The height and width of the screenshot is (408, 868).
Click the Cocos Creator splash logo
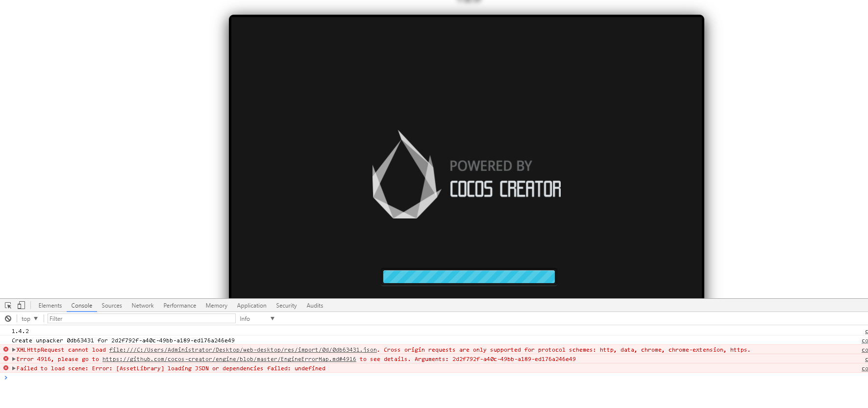467,175
